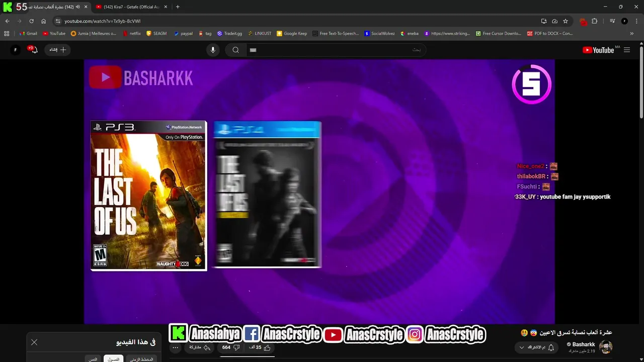Open the Chrome profile avatar
The width and height of the screenshot is (644, 362).
(624, 21)
